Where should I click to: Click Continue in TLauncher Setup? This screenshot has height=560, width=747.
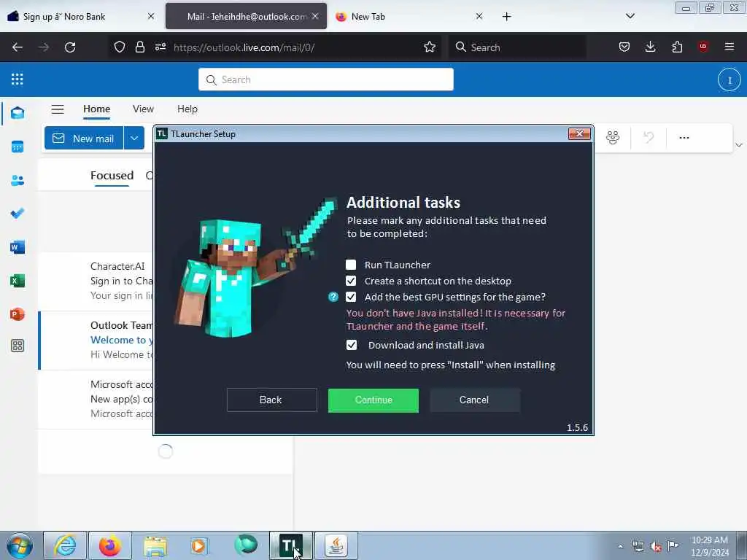(373, 400)
